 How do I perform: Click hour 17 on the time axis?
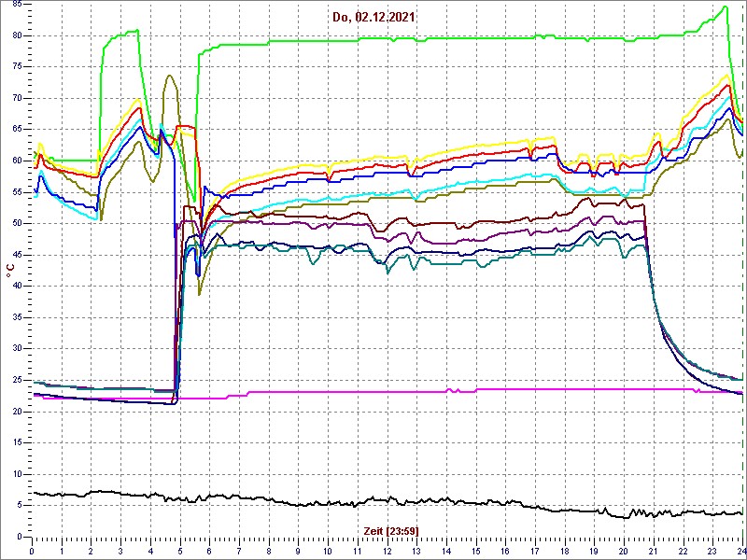[x=535, y=552]
